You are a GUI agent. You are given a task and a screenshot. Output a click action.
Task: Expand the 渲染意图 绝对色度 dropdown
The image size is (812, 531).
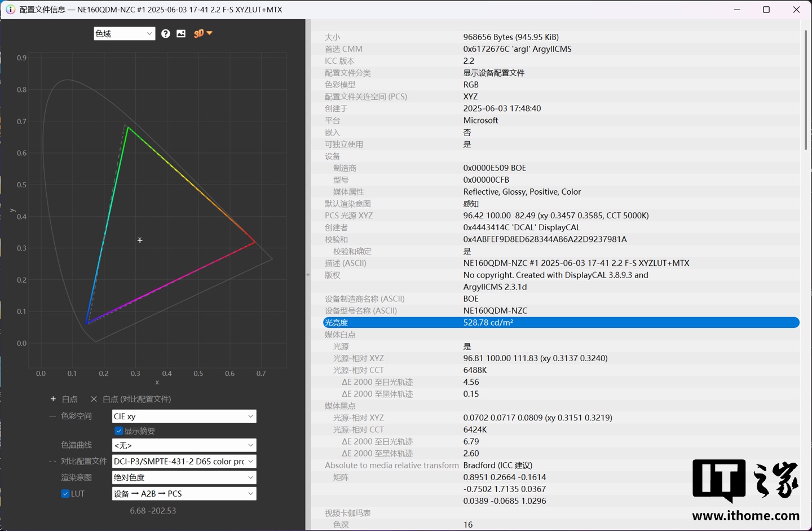tap(184, 477)
